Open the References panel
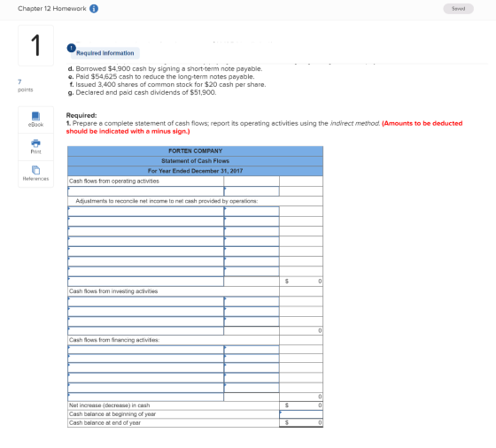 pos(35,174)
